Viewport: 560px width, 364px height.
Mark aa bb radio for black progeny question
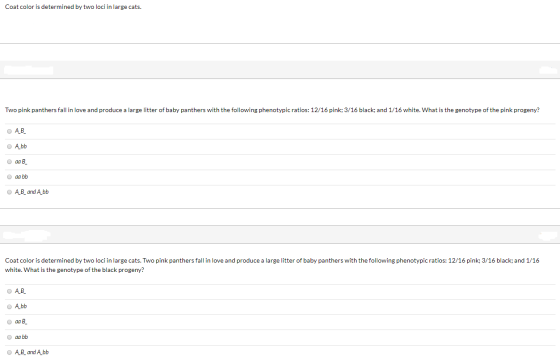coord(9,337)
